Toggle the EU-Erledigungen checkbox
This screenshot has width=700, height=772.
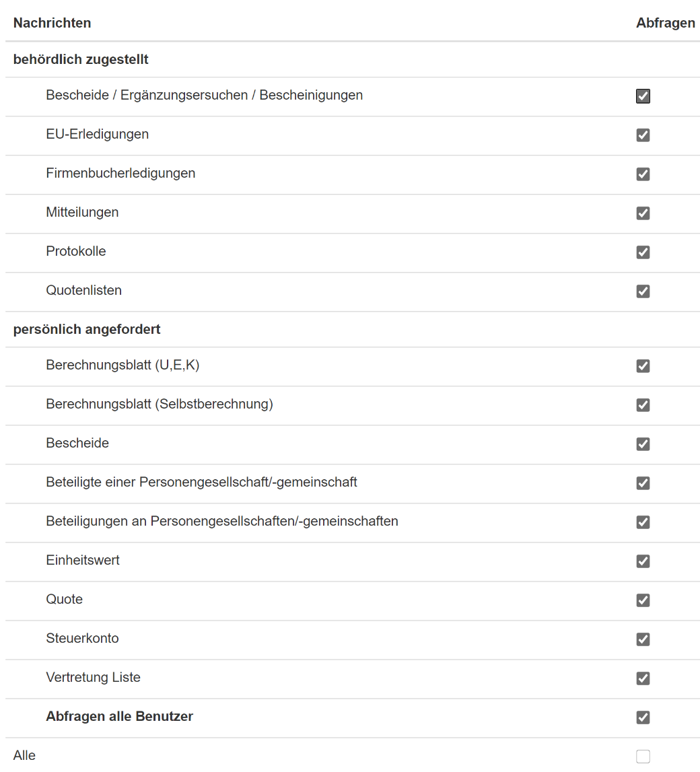coord(643,135)
